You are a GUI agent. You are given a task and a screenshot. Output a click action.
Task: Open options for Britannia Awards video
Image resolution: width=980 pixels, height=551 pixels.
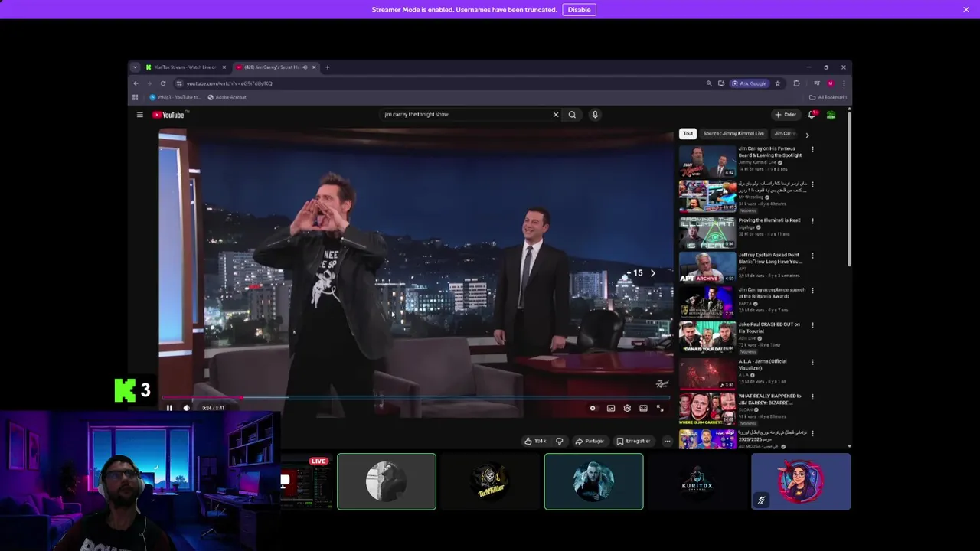(x=812, y=291)
